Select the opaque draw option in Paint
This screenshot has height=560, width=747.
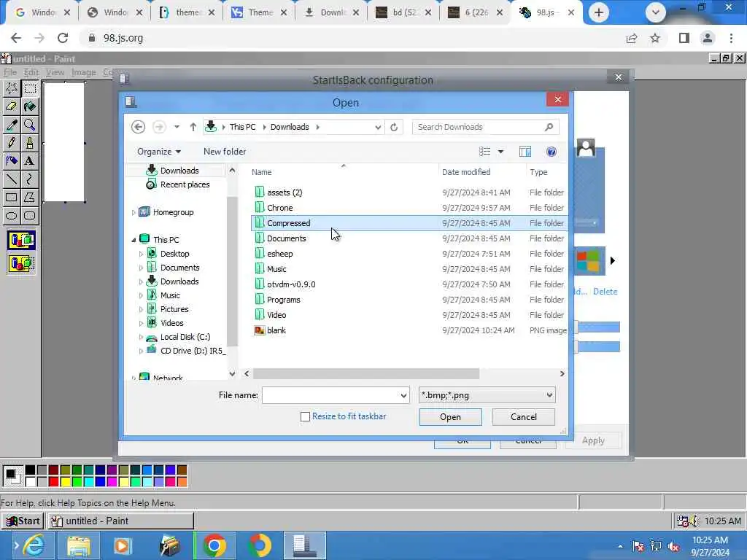(21, 240)
